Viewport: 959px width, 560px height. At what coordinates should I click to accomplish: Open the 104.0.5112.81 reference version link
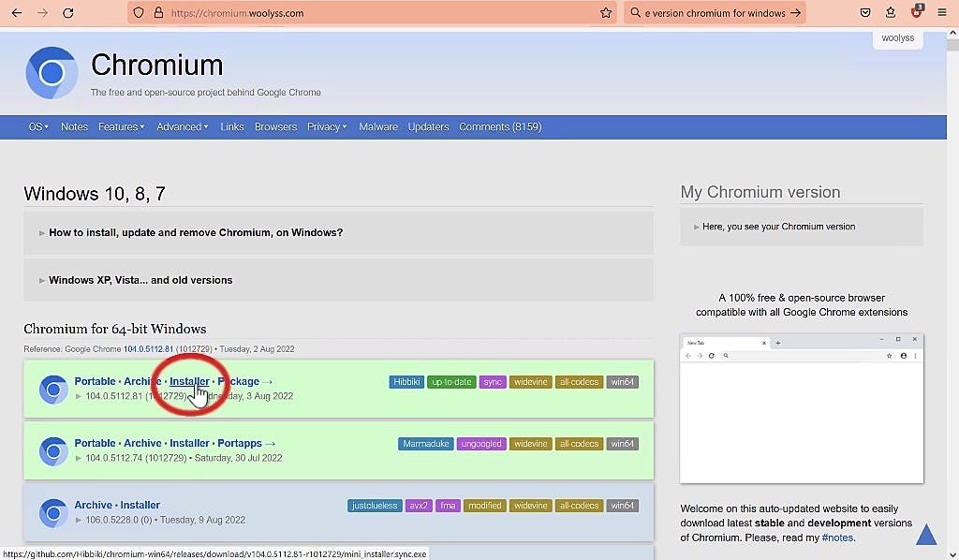click(x=148, y=349)
